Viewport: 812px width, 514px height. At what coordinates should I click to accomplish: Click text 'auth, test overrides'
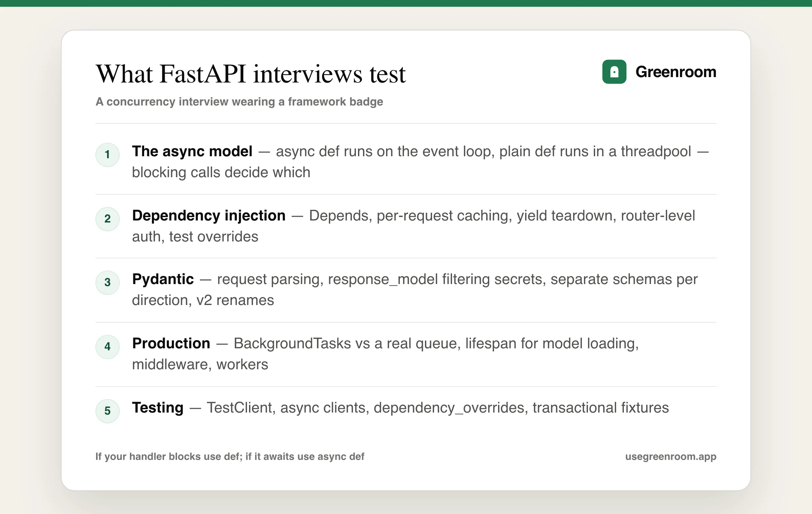pos(195,237)
